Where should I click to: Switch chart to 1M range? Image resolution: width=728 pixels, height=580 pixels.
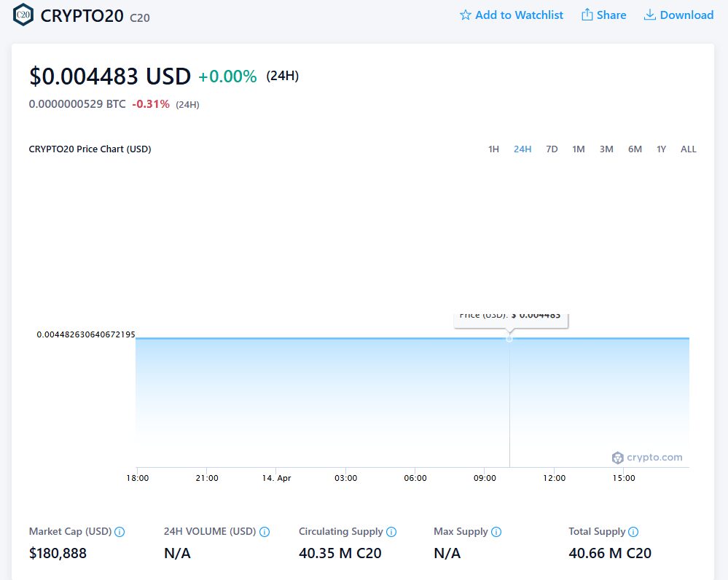click(578, 149)
